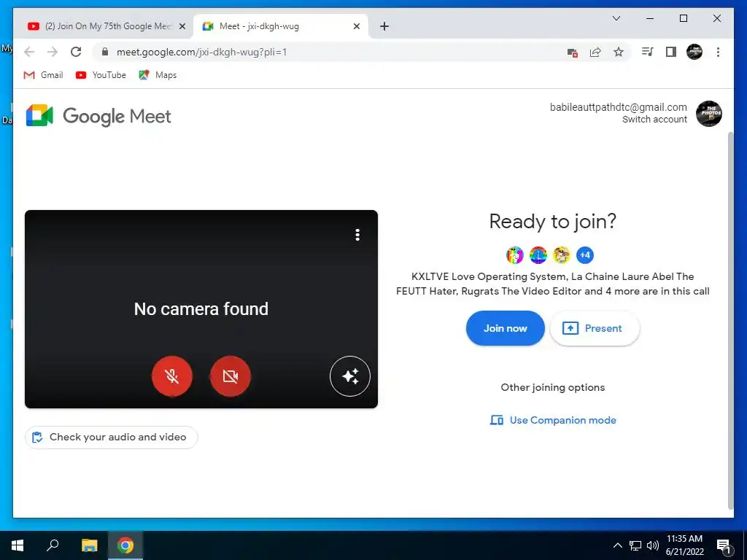747x560 pixels.
Task: Click the Present button
Action: click(x=595, y=328)
